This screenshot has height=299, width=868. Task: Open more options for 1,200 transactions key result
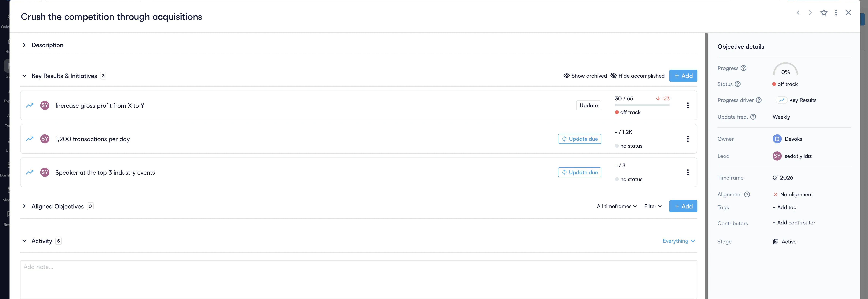688,139
